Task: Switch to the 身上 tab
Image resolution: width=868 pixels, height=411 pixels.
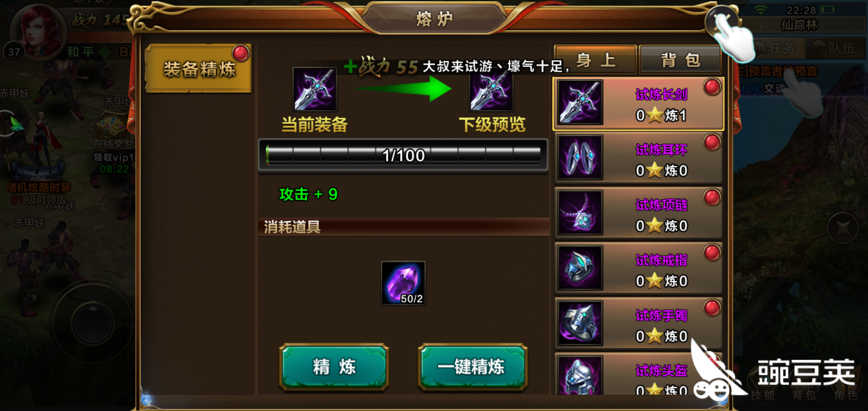Action: click(596, 60)
